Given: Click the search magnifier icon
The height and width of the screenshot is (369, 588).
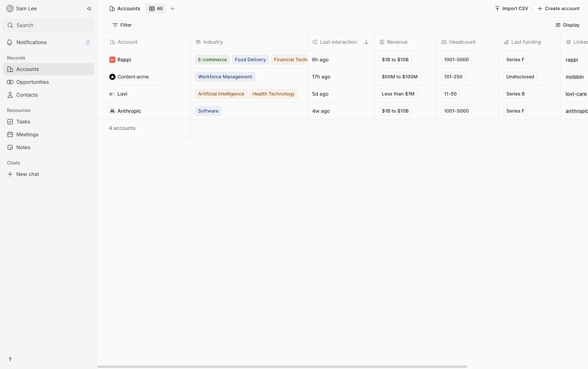Looking at the screenshot, I should pyautogui.click(x=10, y=25).
